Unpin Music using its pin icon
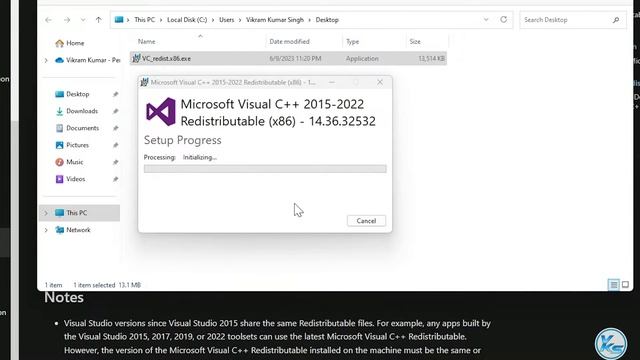The width and height of the screenshot is (640, 360). click(x=116, y=162)
